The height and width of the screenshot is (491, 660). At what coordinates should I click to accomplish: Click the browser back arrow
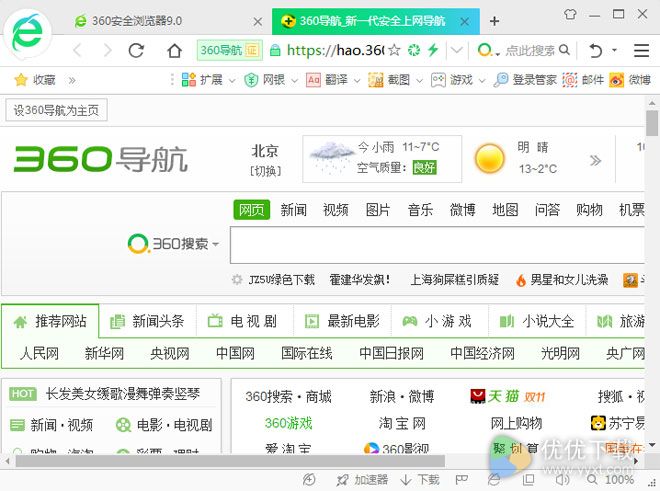[77, 51]
